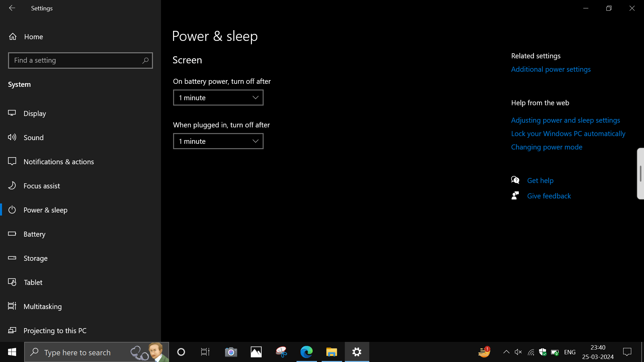Open the Action Center notification icon
Viewport: 644px width, 362px height.
pos(627,352)
